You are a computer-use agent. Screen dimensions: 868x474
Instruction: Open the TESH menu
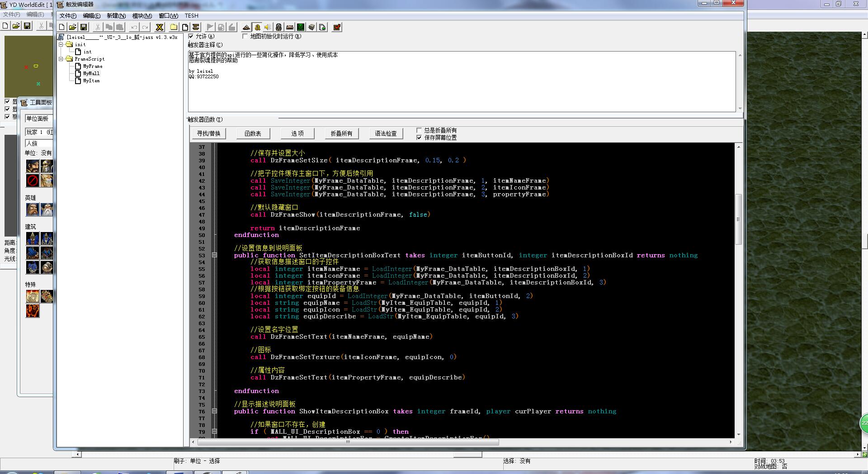(x=191, y=15)
